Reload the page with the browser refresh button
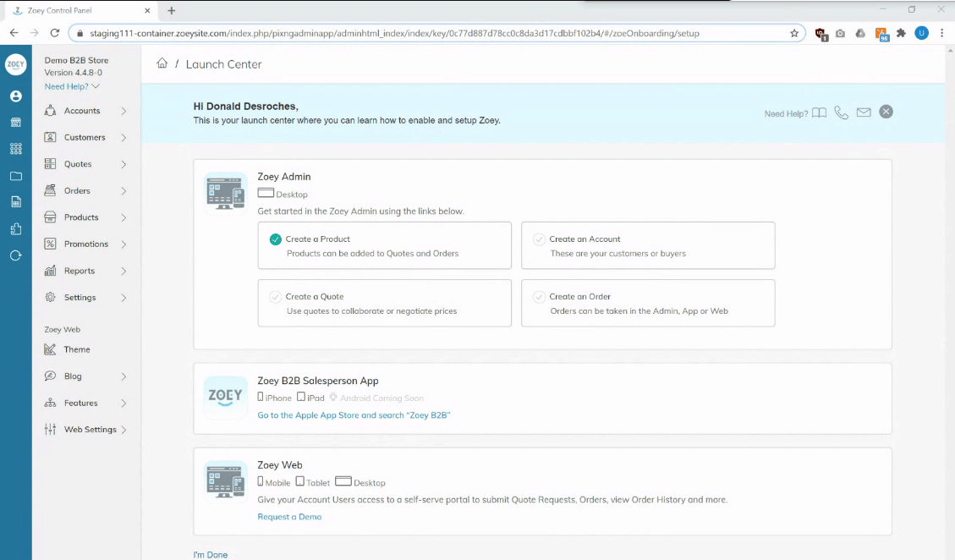 click(x=55, y=33)
